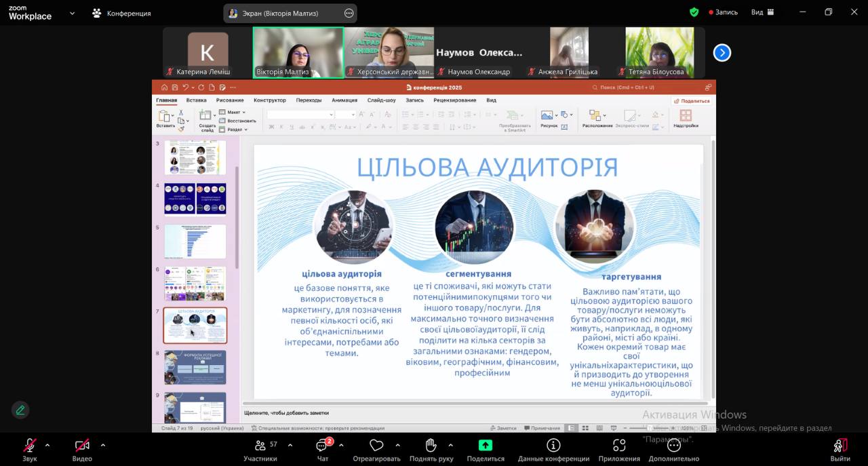Click the green security shield icon
Screen dimensions: 868x466
point(694,12)
